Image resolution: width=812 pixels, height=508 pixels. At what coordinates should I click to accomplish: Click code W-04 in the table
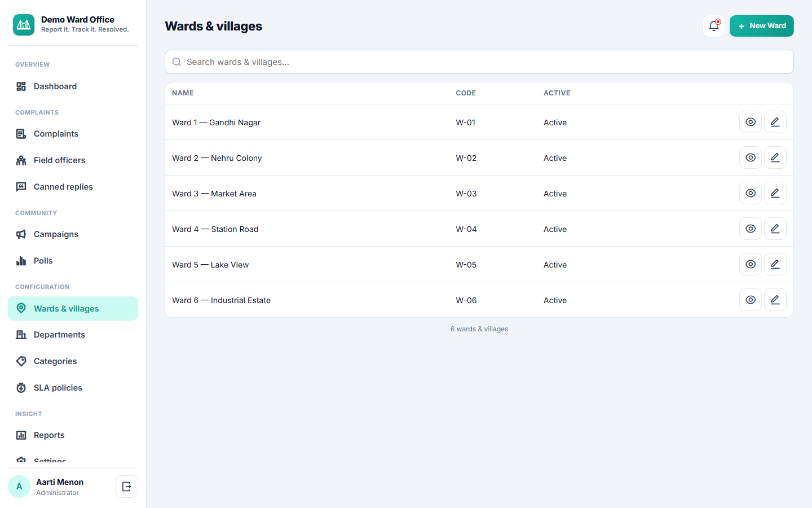coord(466,229)
